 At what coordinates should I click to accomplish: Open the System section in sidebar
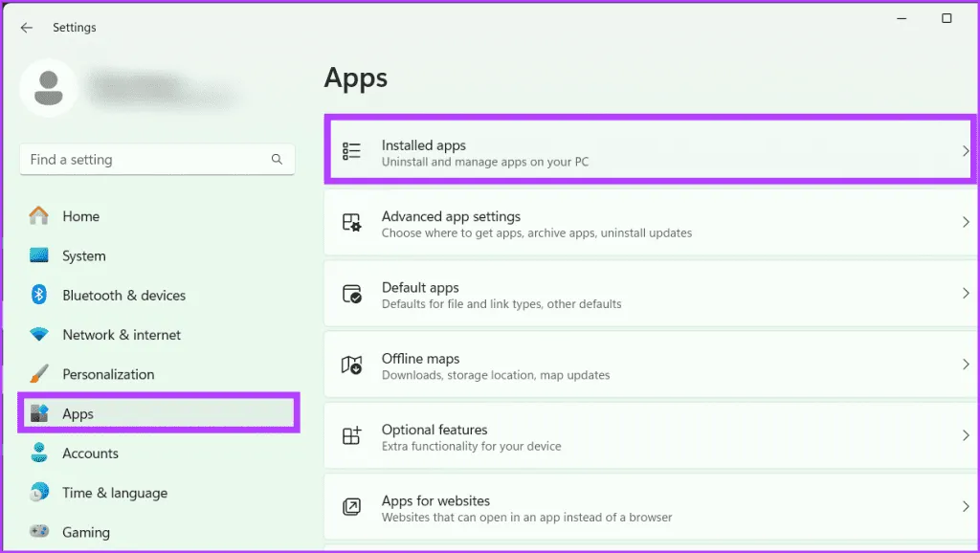[84, 256]
